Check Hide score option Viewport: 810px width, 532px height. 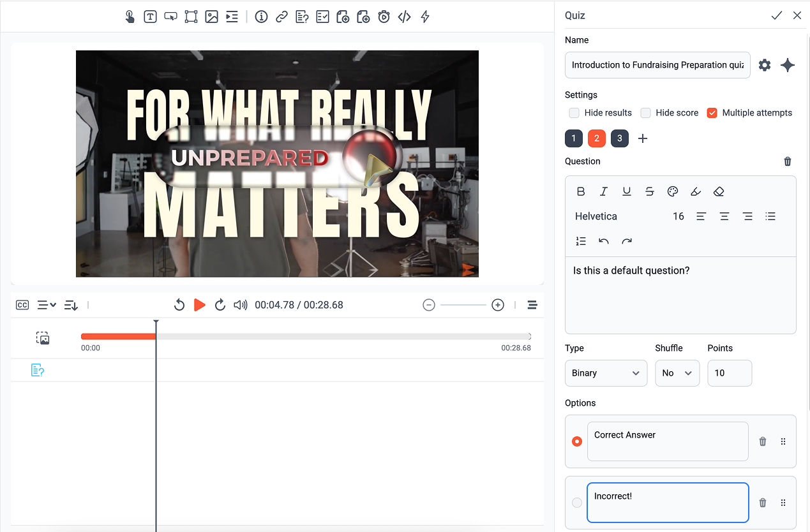coord(646,113)
